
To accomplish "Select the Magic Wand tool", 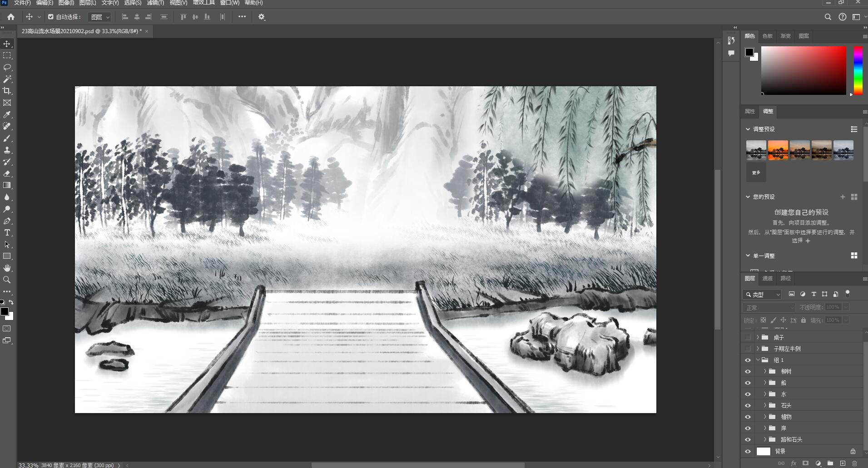I will pos(7,79).
